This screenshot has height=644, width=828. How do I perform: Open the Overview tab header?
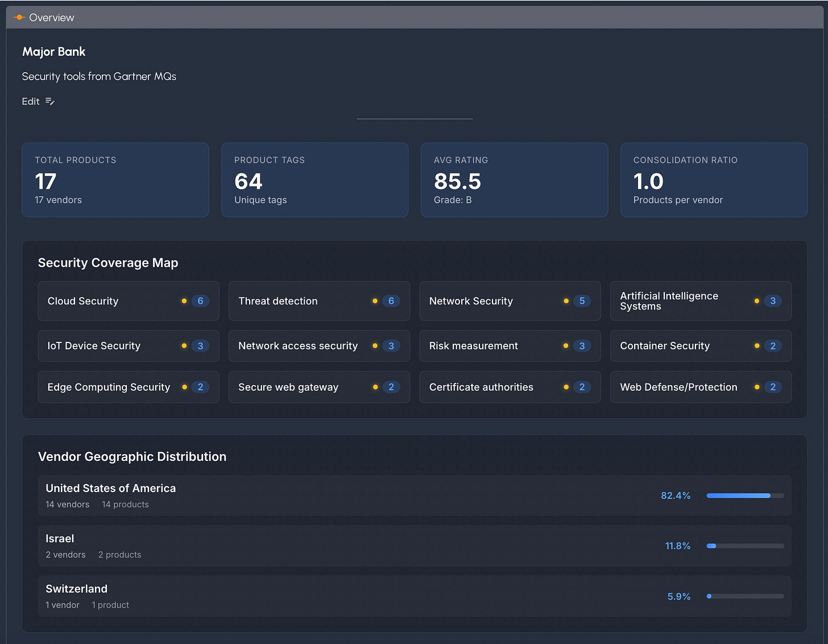point(51,18)
